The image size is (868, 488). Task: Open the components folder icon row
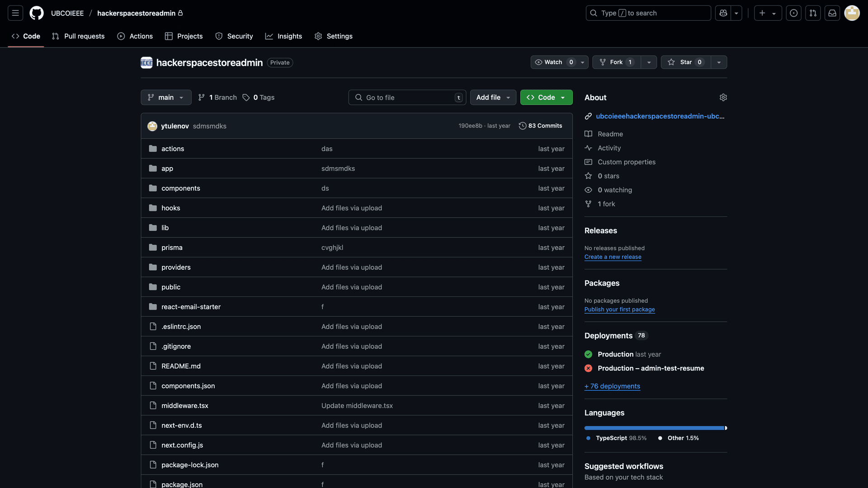(x=180, y=188)
